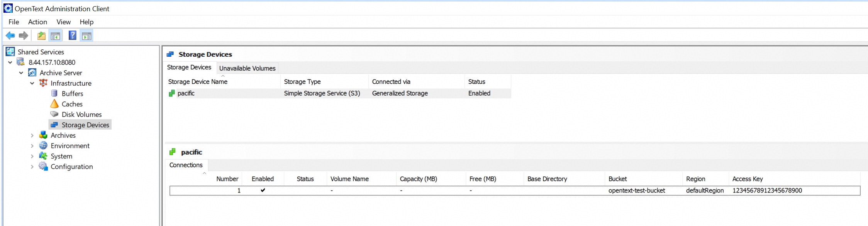
Task: Click the Caches triangle icon
Action: [x=54, y=104]
